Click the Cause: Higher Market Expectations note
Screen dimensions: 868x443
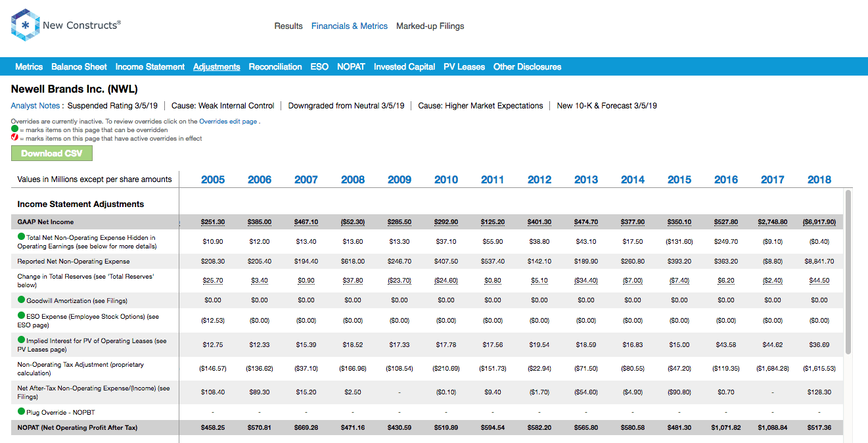click(x=480, y=105)
